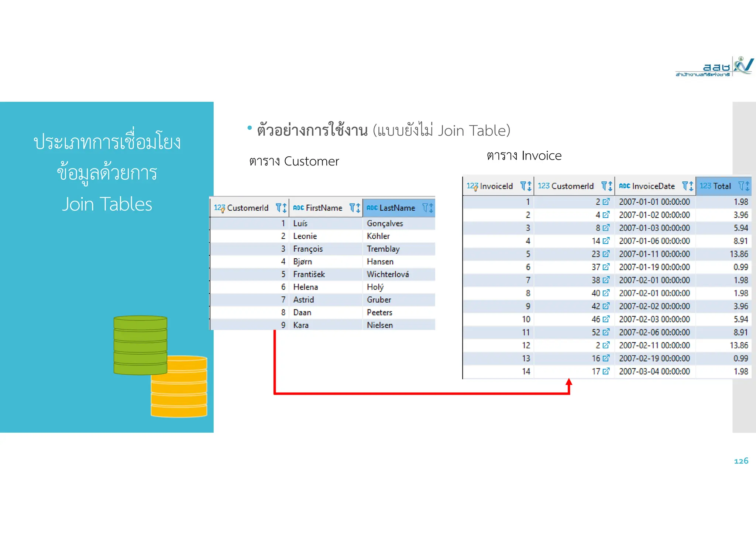Click the filter icon in Customer CustomerId header
The width and height of the screenshot is (756, 535).
[279, 208]
